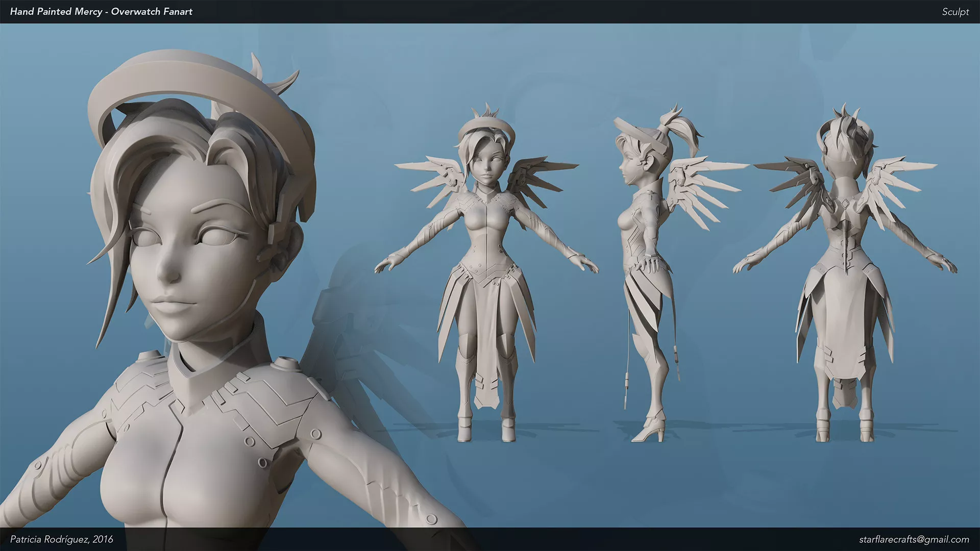The height and width of the screenshot is (551, 980).
Task: Click the starflarecrafts@gmail.com email address
Action: (914, 539)
